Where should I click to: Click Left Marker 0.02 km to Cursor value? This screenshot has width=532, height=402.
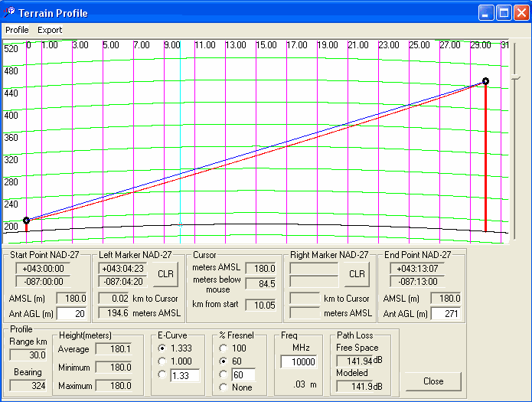[113, 299]
